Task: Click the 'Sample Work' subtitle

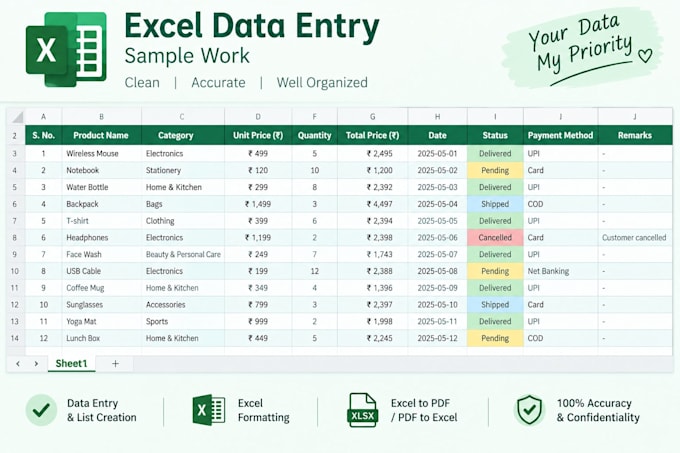Action: click(187, 56)
